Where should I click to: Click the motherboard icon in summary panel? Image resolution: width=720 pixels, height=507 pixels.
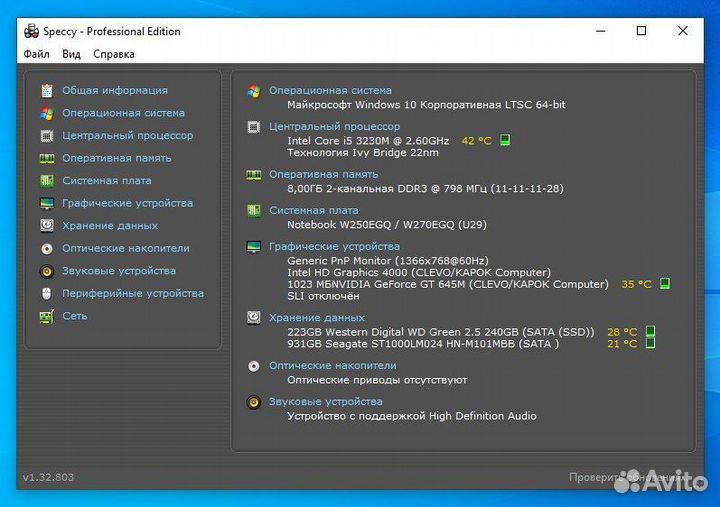(254, 211)
